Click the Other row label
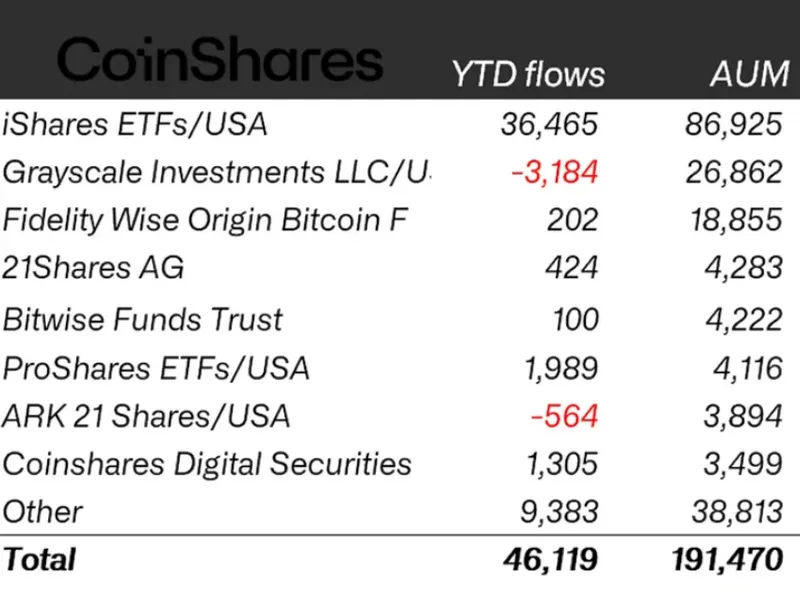Screen dimensions: 800x596 coord(43,512)
